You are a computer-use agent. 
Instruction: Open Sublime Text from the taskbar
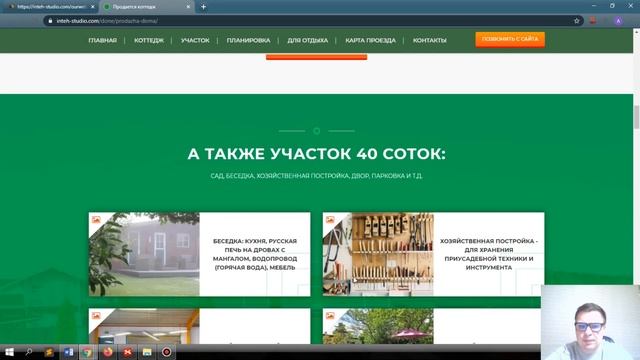(x=49, y=352)
